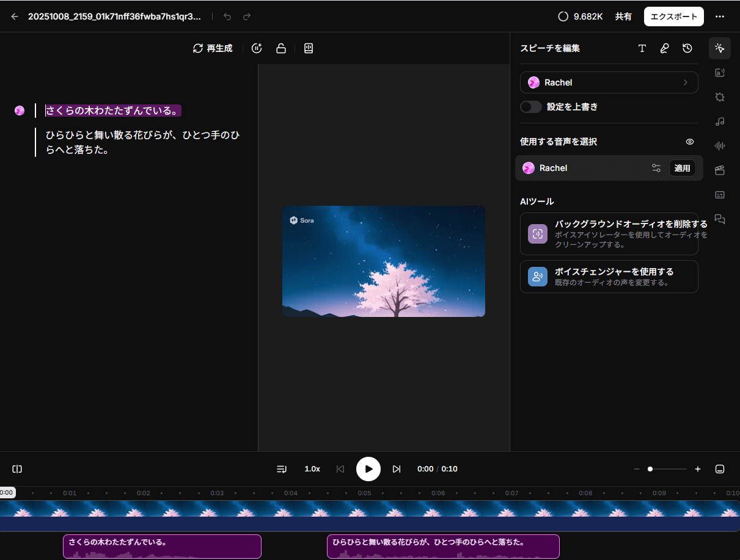740x560 pixels.
Task: Open the comments sidebar icon
Action: pos(720,219)
